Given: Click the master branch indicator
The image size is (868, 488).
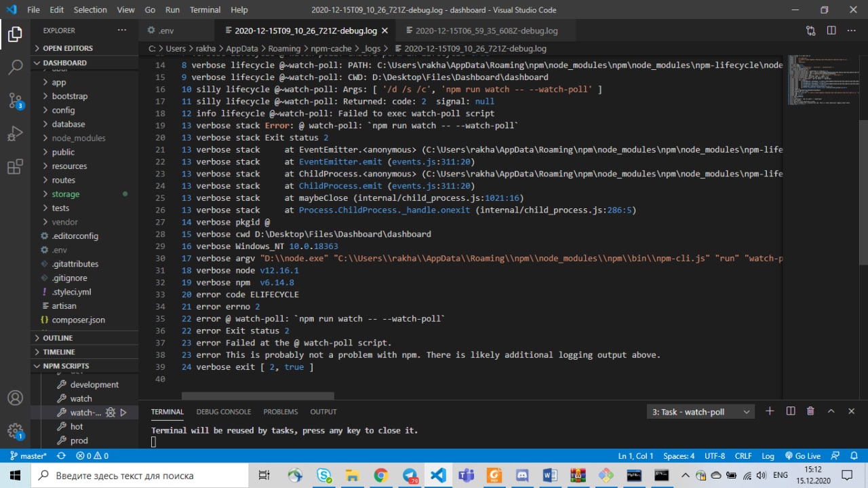Looking at the screenshot, I should (28, 456).
